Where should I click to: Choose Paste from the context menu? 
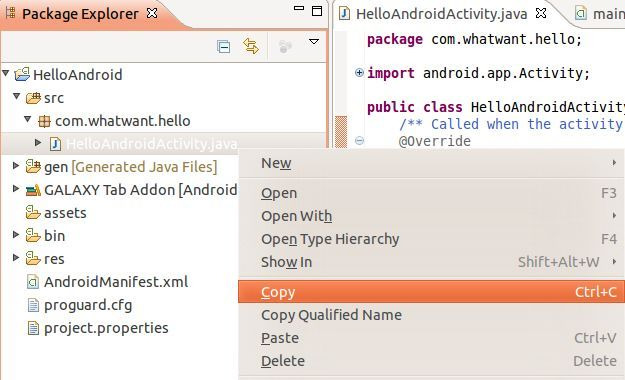point(431,338)
